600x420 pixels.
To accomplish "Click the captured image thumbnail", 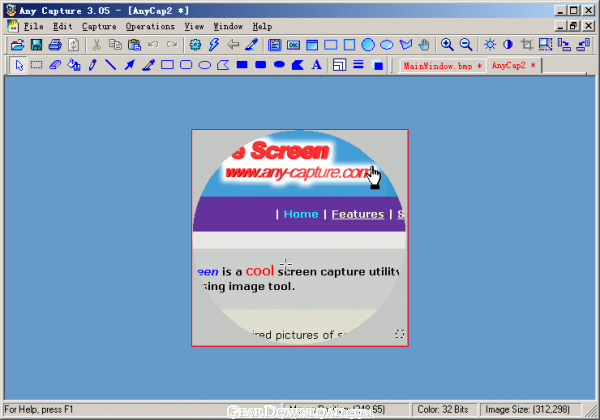I will click(300, 238).
